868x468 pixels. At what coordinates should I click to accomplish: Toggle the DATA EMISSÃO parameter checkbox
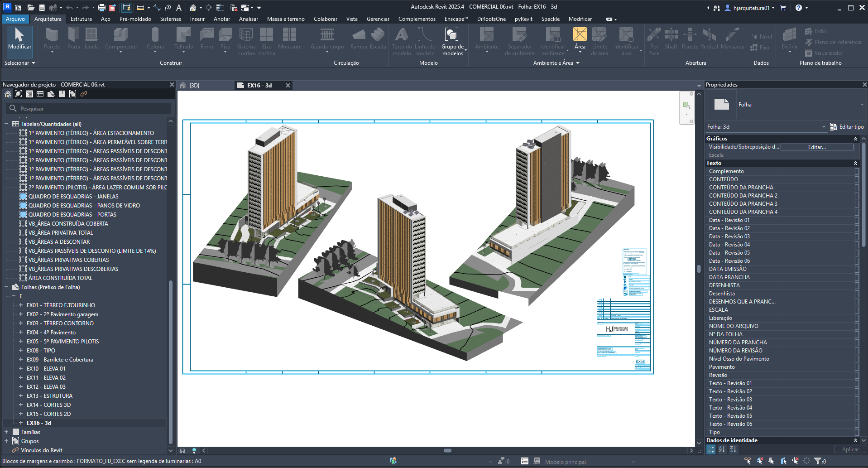856,269
